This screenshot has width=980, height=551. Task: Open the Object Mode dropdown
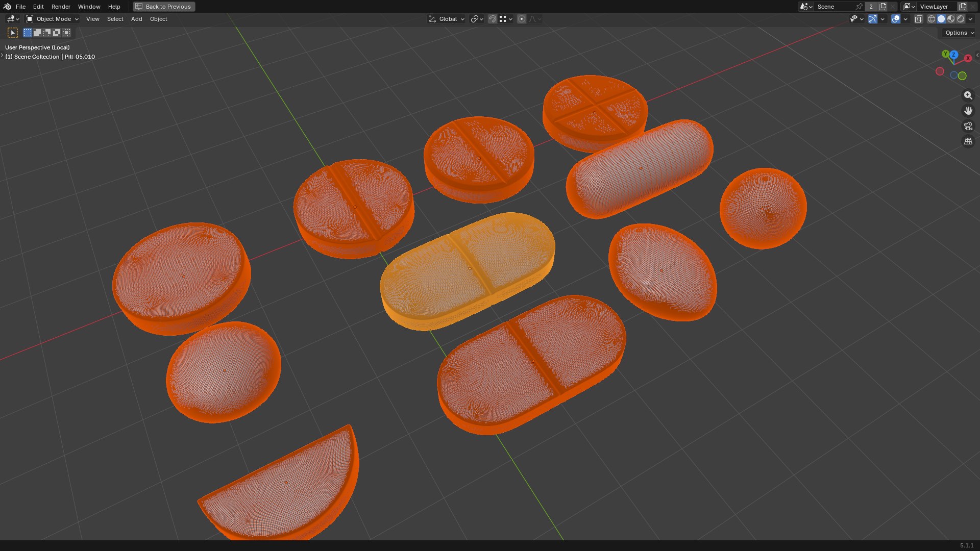[52, 19]
